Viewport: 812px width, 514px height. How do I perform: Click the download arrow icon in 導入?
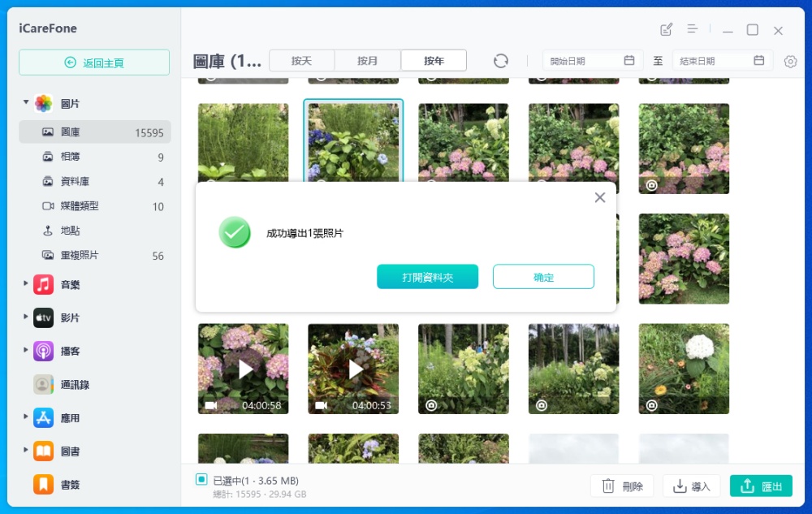[x=679, y=486]
